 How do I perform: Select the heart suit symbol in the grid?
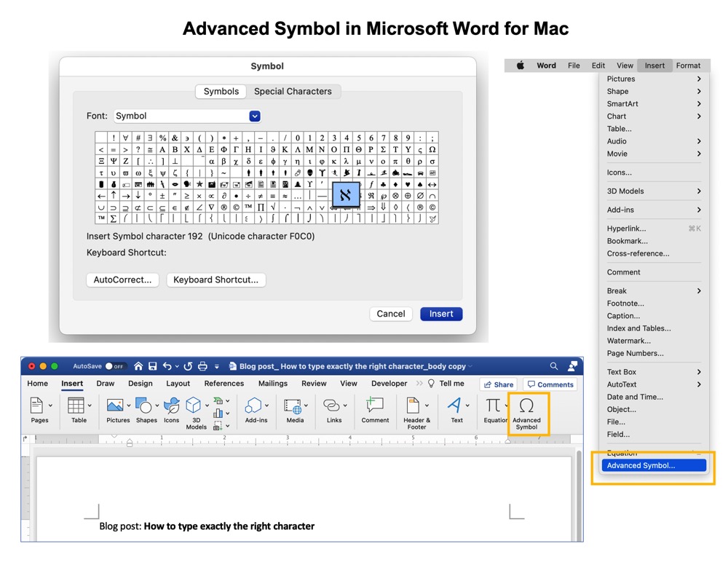click(408, 184)
